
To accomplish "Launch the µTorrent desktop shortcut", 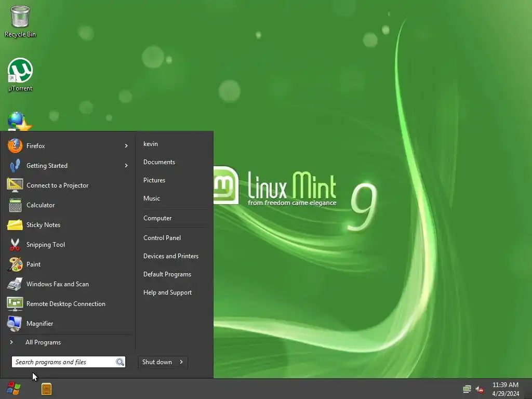I will click(x=20, y=75).
